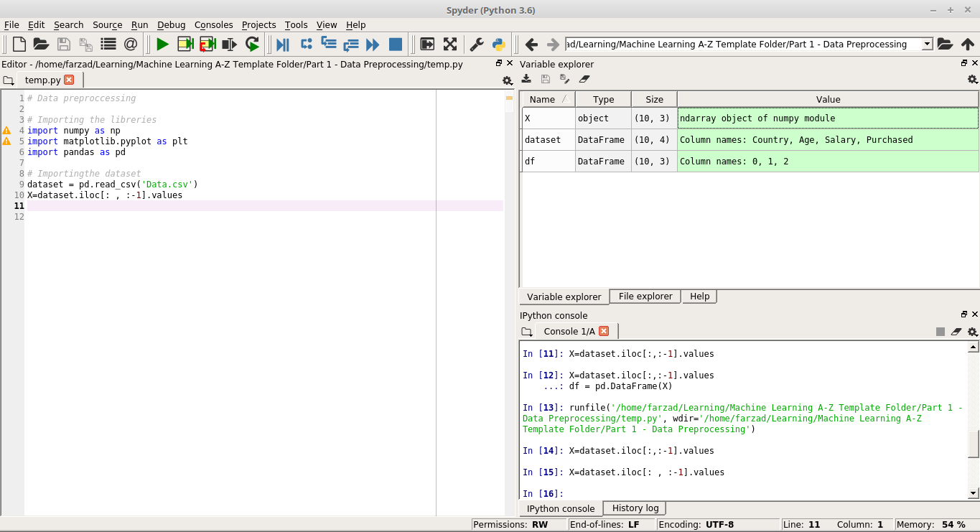Switch to the History log tab
Image resolution: width=980 pixels, height=532 pixels.
635,508
